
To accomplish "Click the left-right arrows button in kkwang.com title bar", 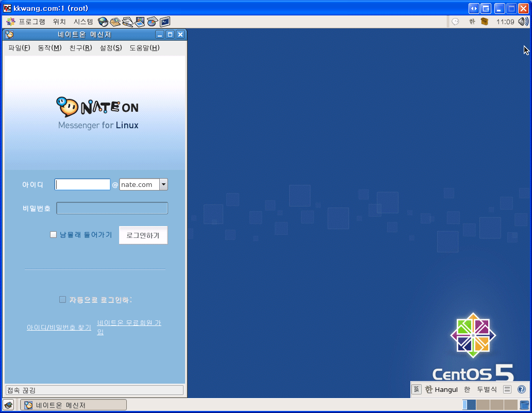I will tap(474, 8).
